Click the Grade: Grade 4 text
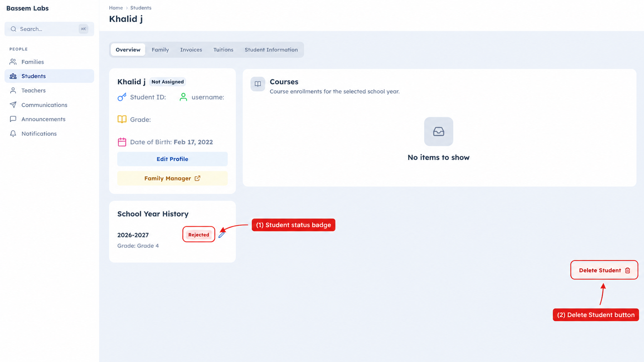644x362 pixels. (x=138, y=246)
